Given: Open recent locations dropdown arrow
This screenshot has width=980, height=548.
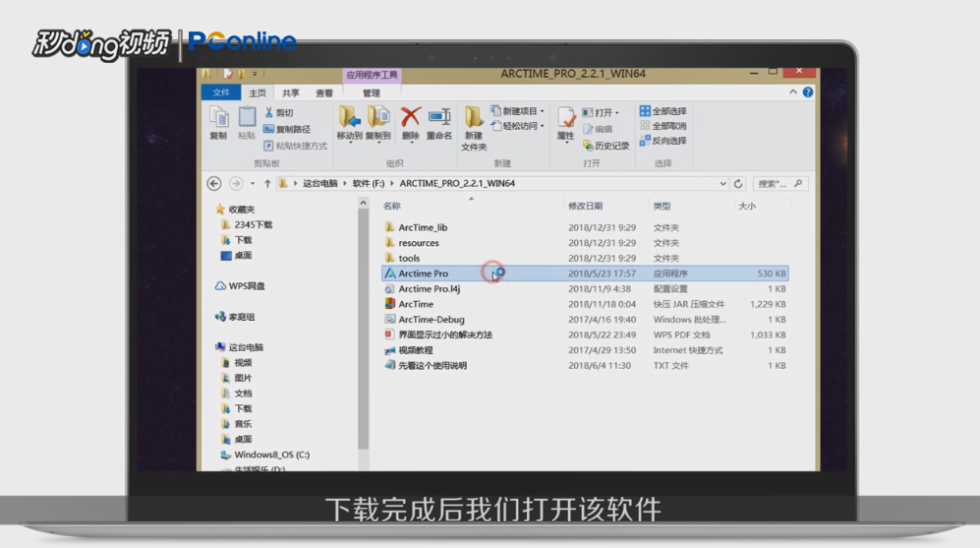Looking at the screenshot, I should point(252,183).
